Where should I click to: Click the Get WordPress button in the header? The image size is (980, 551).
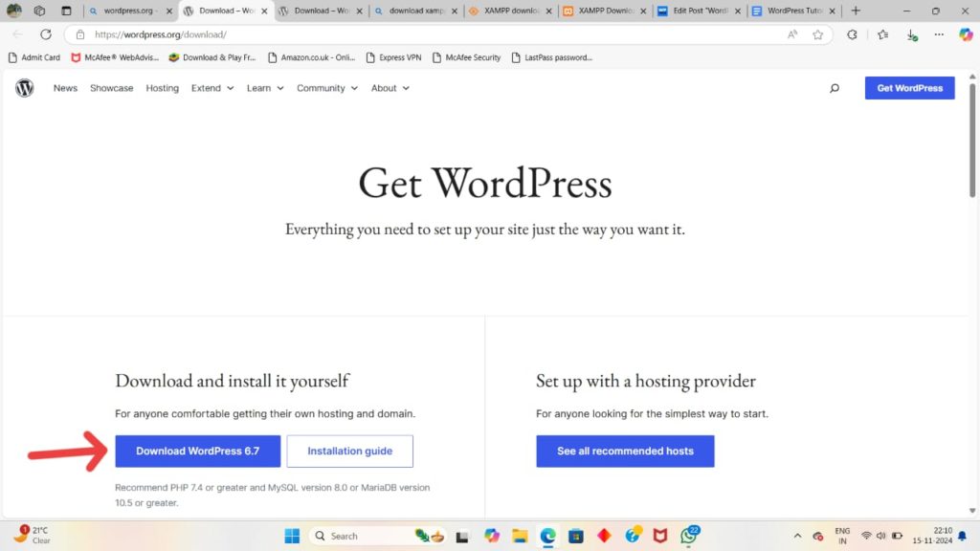[x=909, y=88]
